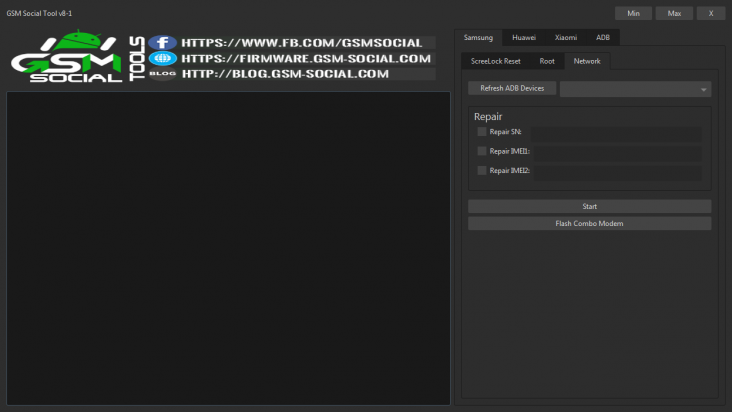The width and height of the screenshot is (732, 412).
Task: Click the Start button
Action: [590, 206]
